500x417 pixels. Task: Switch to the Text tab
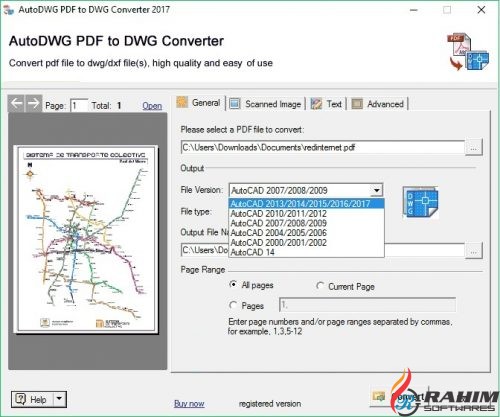point(326,104)
